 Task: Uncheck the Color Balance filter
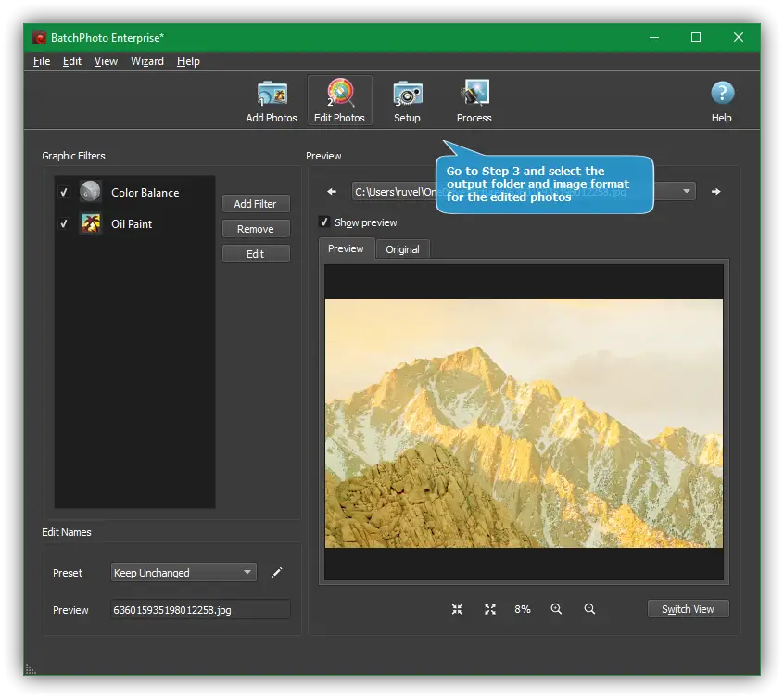pos(64,193)
